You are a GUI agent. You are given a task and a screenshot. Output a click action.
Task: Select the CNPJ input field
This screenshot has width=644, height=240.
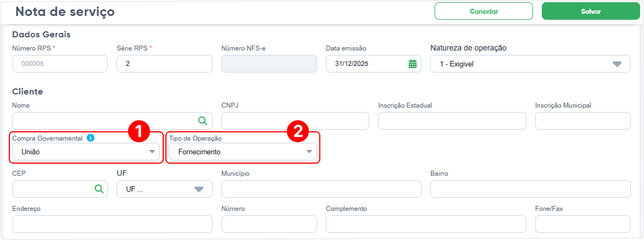[295, 121]
